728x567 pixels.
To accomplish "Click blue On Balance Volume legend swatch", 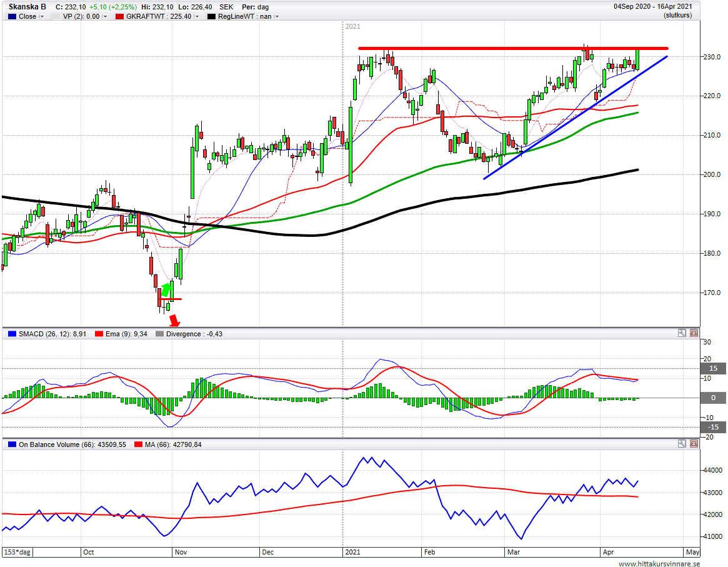I will pyautogui.click(x=12, y=444).
